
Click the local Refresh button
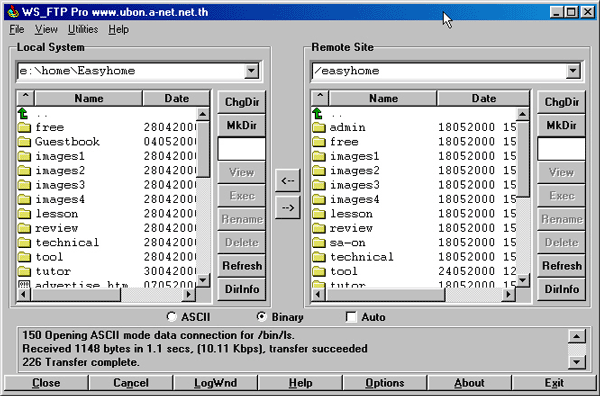tap(241, 266)
